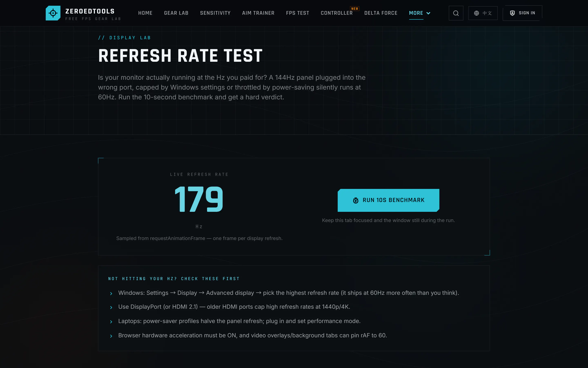Open CONTROLLER nav item
This screenshot has width=588, height=368.
coord(336,13)
